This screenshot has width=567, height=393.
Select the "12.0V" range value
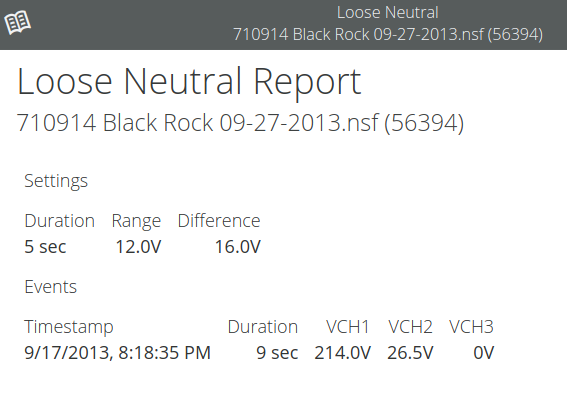(x=138, y=247)
